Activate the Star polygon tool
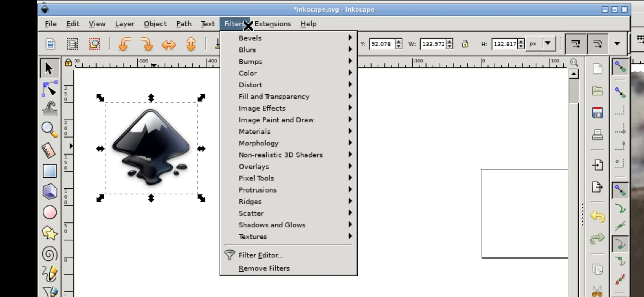This screenshot has height=297, width=644. (50, 233)
